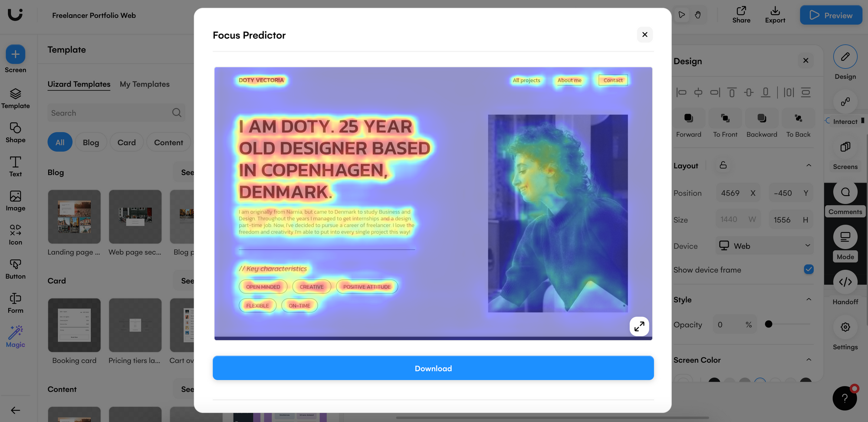Toggle the Show device frame checkbox
Viewport: 868px width, 422px height.
tap(809, 269)
